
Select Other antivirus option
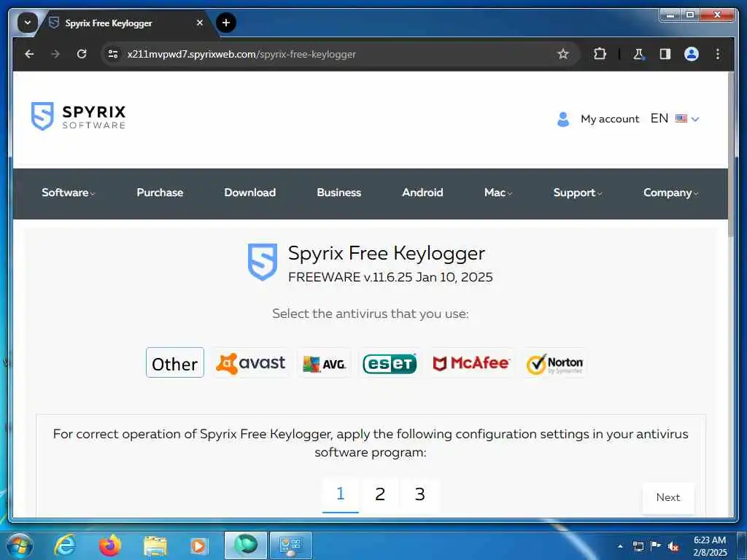(175, 363)
